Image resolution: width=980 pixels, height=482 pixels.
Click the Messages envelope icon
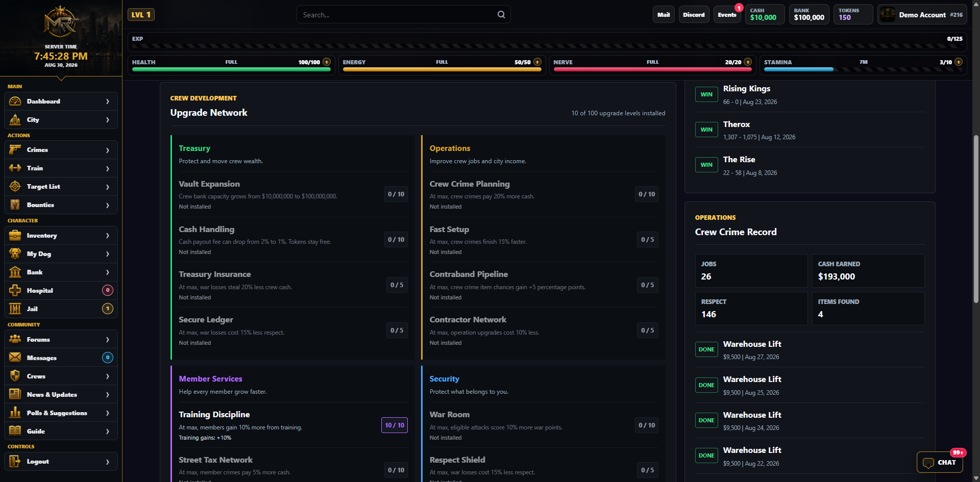click(15, 358)
